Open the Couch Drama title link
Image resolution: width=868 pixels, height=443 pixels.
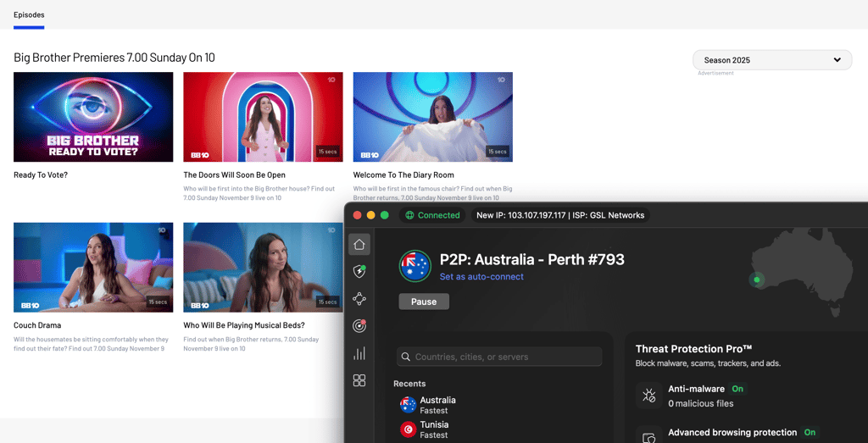tap(37, 325)
